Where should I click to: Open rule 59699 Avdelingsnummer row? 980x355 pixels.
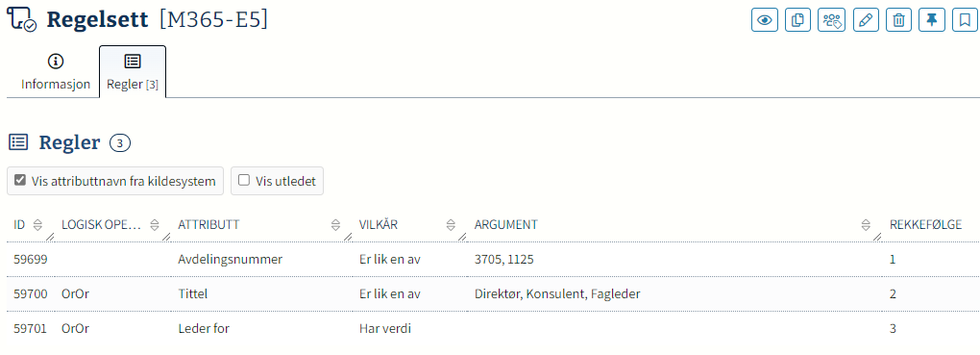pyautogui.click(x=493, y=259)
